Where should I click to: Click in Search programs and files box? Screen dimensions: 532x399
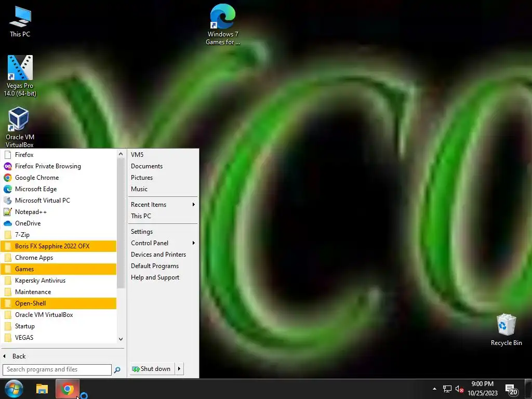pyautogui.click(x=57, y=369)
